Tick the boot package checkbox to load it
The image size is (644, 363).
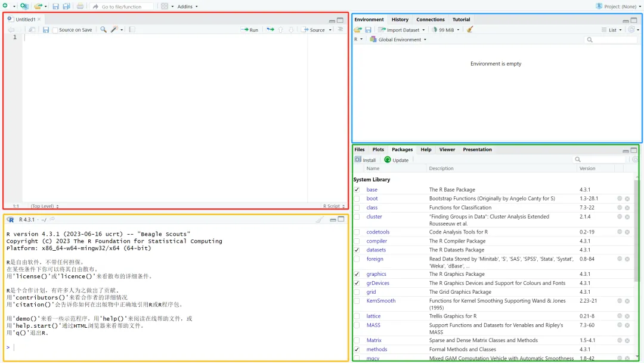tap(357, 199)
